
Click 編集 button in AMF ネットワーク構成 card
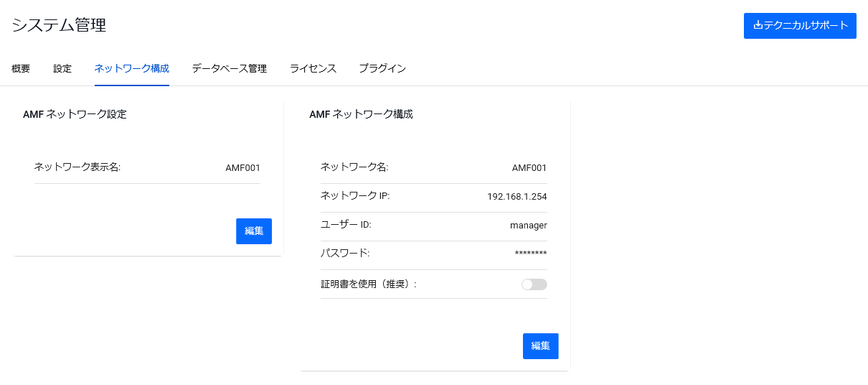(x=541, y=346)
